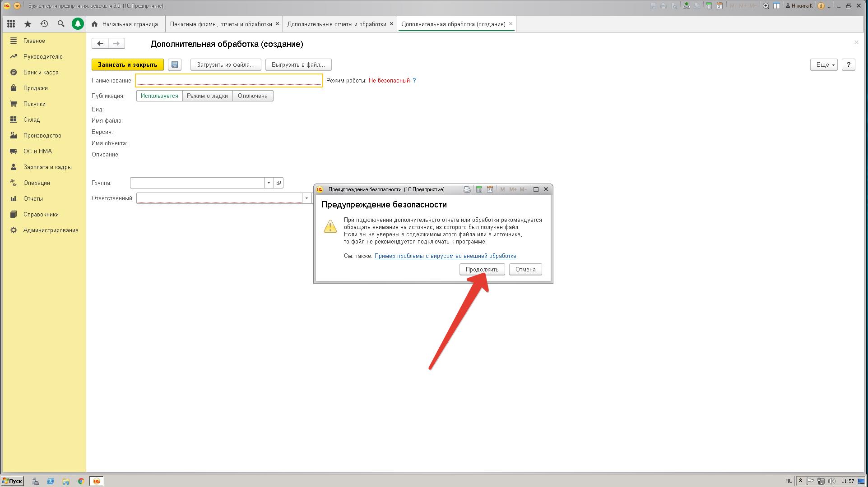Set publication to Режим отладки
The height and width of the screenshot is (487, 868).
click(207, 96)
